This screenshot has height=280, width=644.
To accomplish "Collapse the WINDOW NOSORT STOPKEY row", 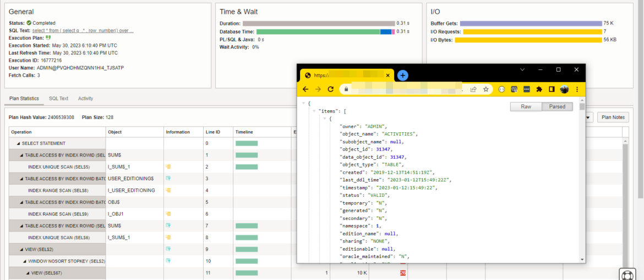I will pyautogui.click(x=25, y=261).
